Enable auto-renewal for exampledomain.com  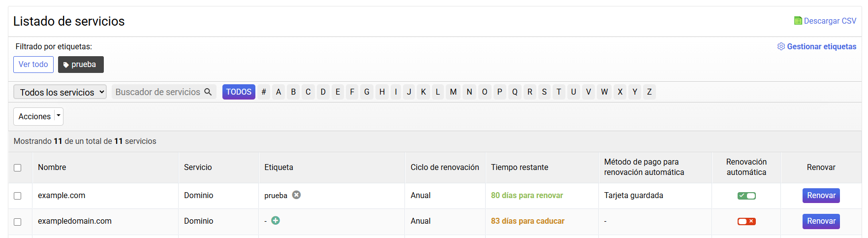point(746,221)
